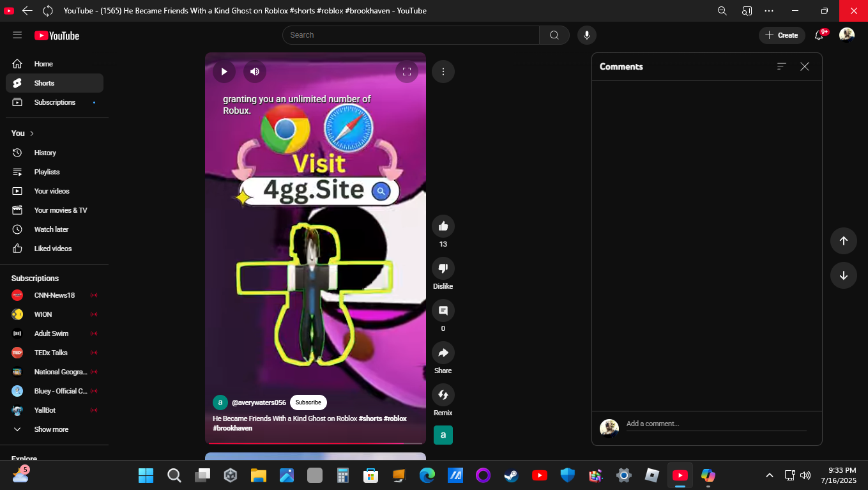Launch Microsoft Edge from the taskbar
The width and height of the screenshot is (868, 490).
pyautogui.click(x=427, y=475)
